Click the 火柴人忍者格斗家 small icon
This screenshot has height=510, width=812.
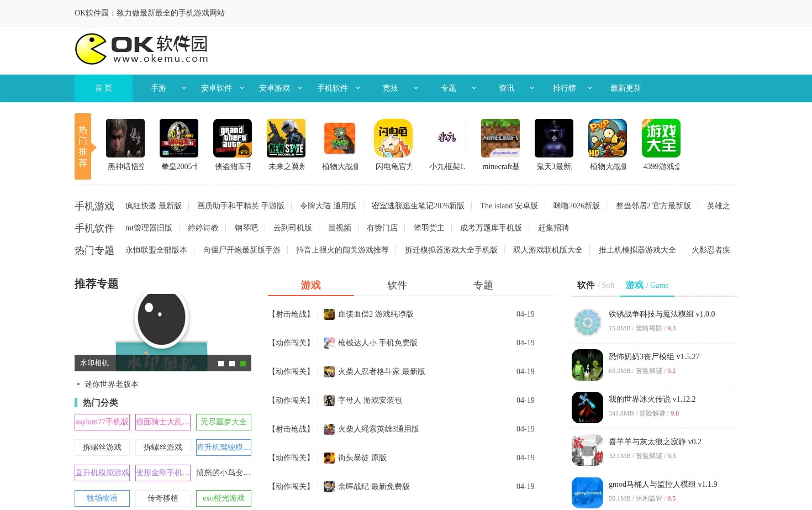click(x=329, y=372)
